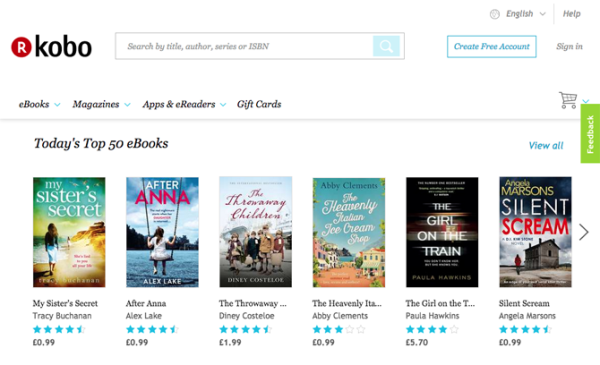Expand the English language dropdown
Viewport: 600px width, 365px height.
point(525,14)
